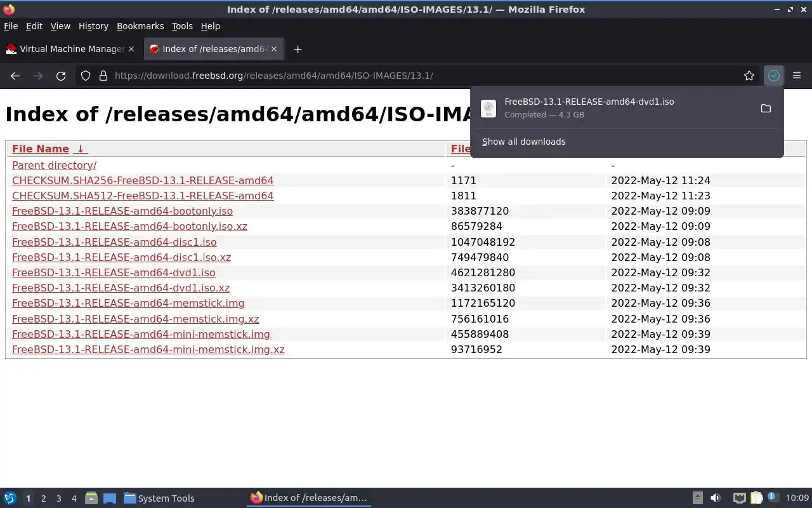Download the mini-memstick.img file
Screen dimensions: 812x508
pyautogui.click(x=141, y=334)
